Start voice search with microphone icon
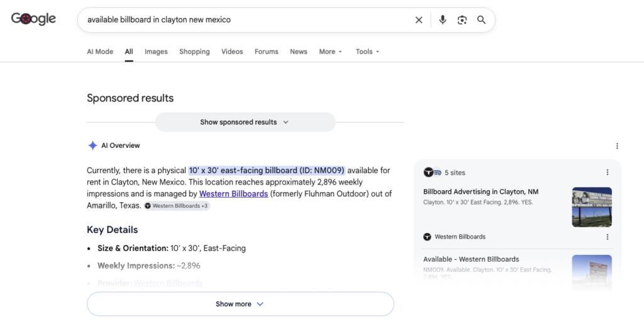 (442, 20)
